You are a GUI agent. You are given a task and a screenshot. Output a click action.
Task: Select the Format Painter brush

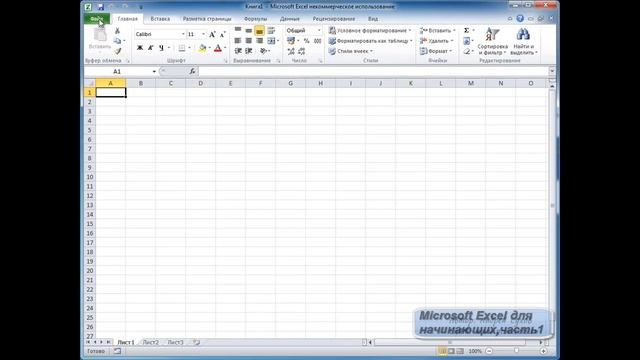tap(118, 51)
